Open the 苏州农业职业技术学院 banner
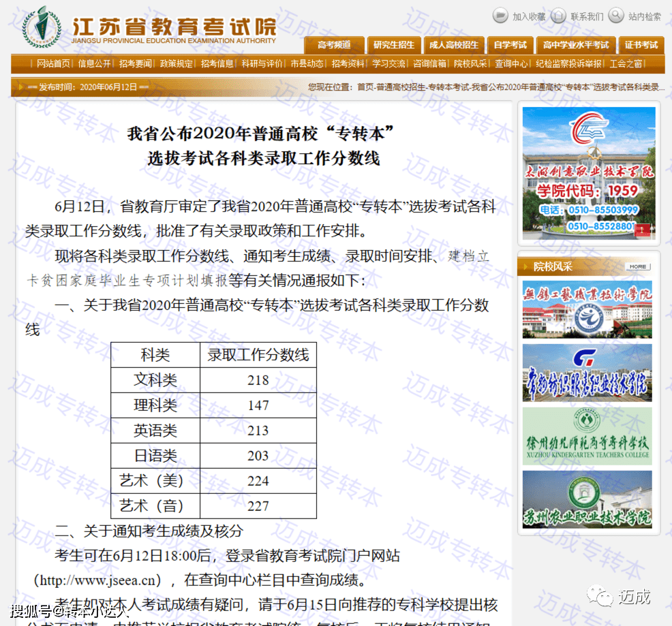The image size is (672, 626). point(587,499)
